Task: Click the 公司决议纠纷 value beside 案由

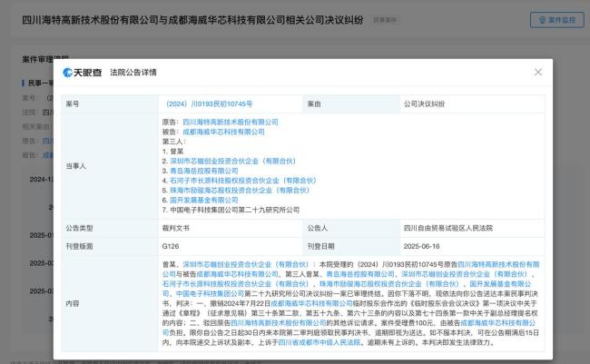Action: tap(424, 103)
